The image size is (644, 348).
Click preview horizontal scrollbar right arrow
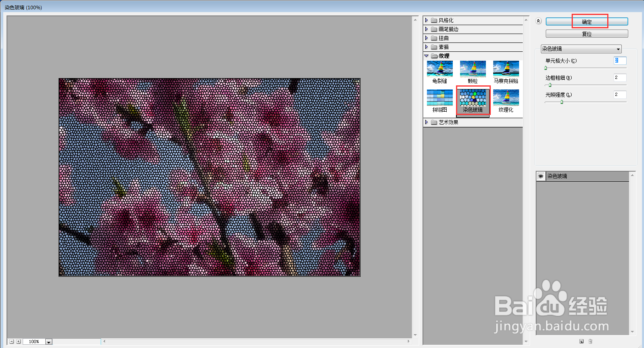click(x=408, y=342)
